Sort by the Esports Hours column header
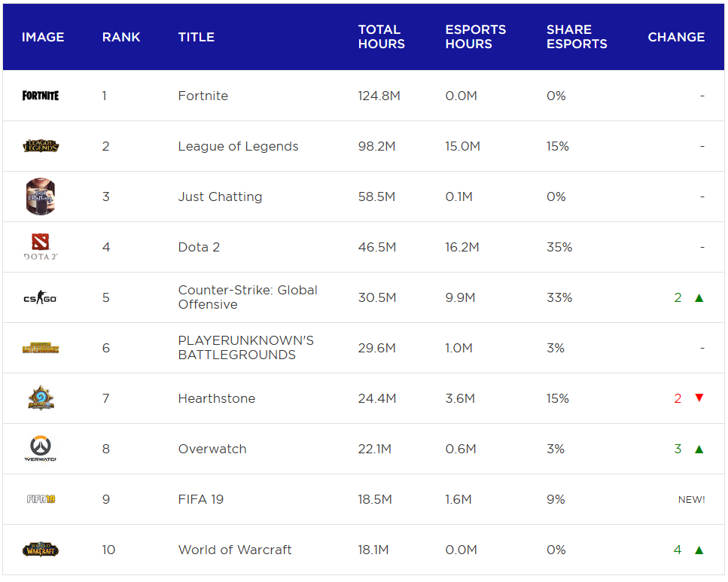 coord(475,37)
